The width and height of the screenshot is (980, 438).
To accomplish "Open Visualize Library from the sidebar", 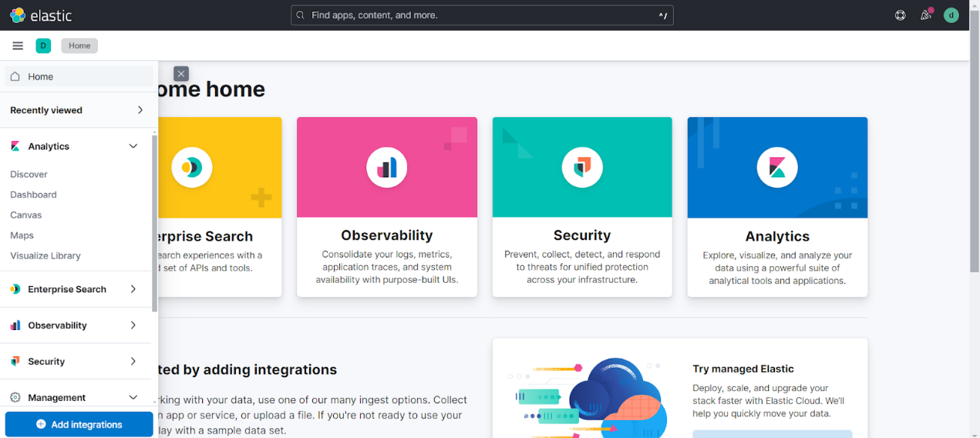I will tap(45, 255).
